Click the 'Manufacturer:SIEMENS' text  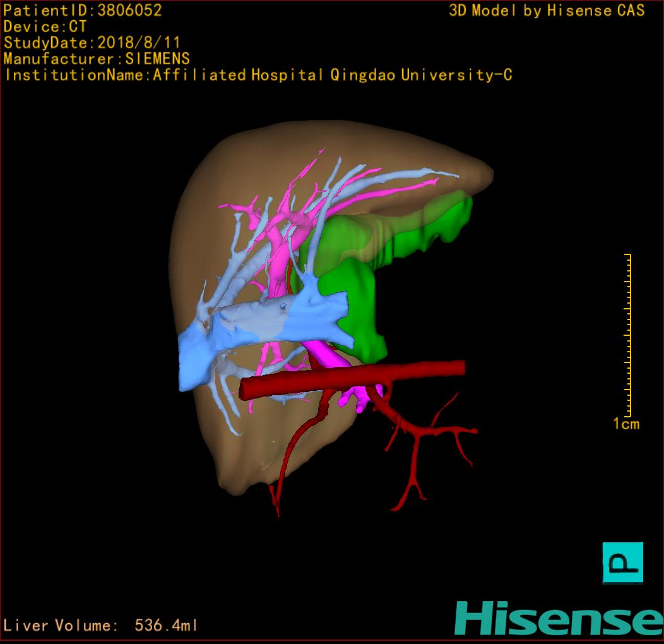[x=97, y=59]
